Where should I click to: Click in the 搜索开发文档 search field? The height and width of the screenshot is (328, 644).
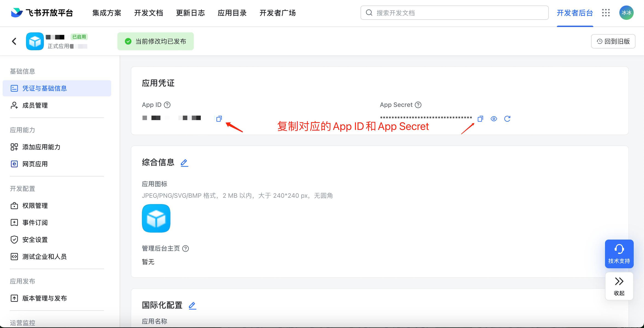click(x=454, y=13)
